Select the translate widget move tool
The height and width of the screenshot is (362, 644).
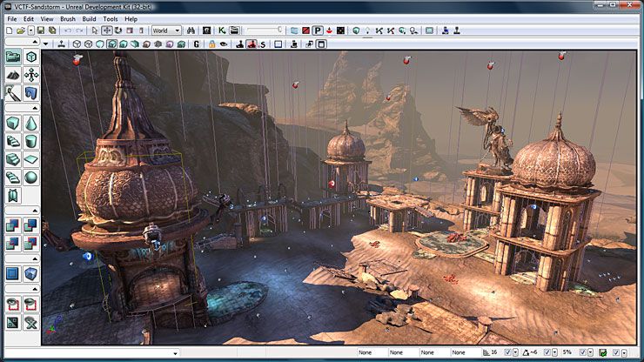click(x=107, y=30)
